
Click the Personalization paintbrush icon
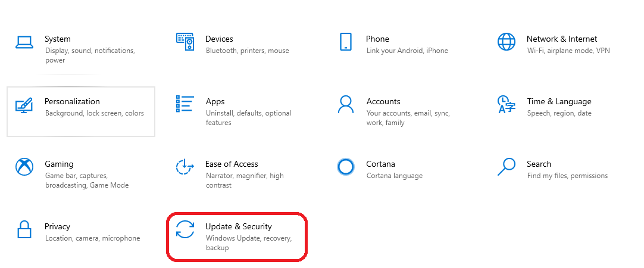click(24, 105)
